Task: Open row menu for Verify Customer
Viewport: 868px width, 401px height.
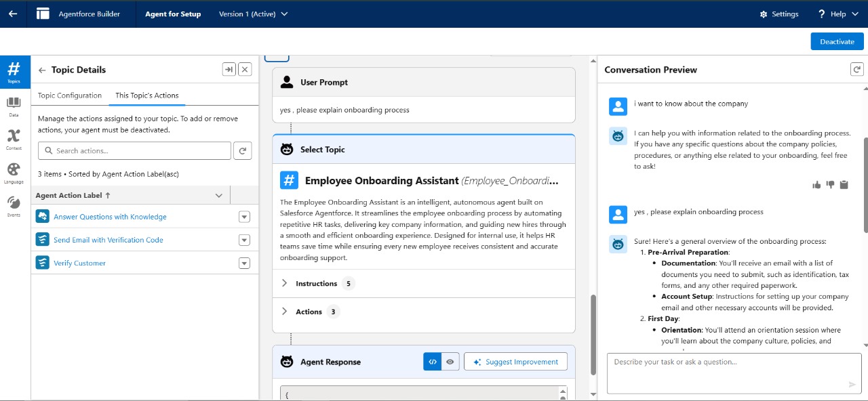Action: (245, 263)
